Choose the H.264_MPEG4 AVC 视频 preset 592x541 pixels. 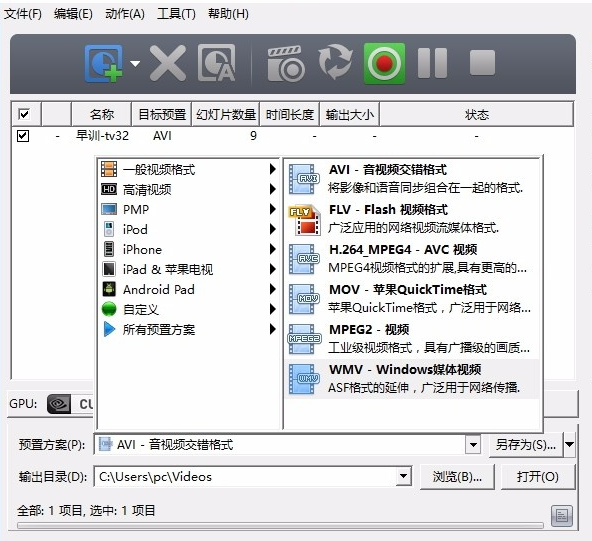[412, 259]
